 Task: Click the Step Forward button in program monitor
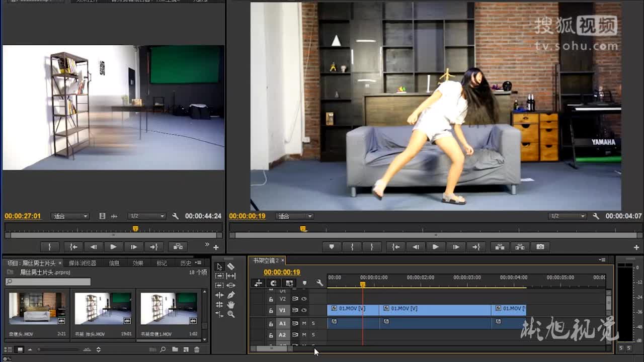[x=456, y=247]
